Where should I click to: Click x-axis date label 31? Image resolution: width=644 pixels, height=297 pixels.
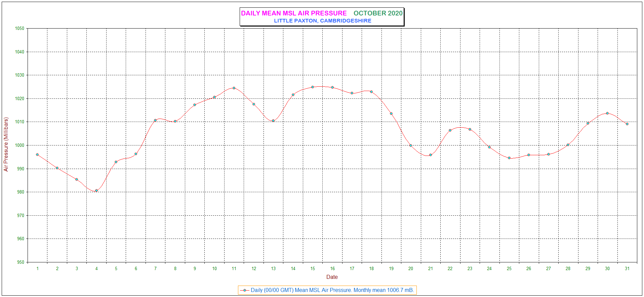[x=627, y=268]
